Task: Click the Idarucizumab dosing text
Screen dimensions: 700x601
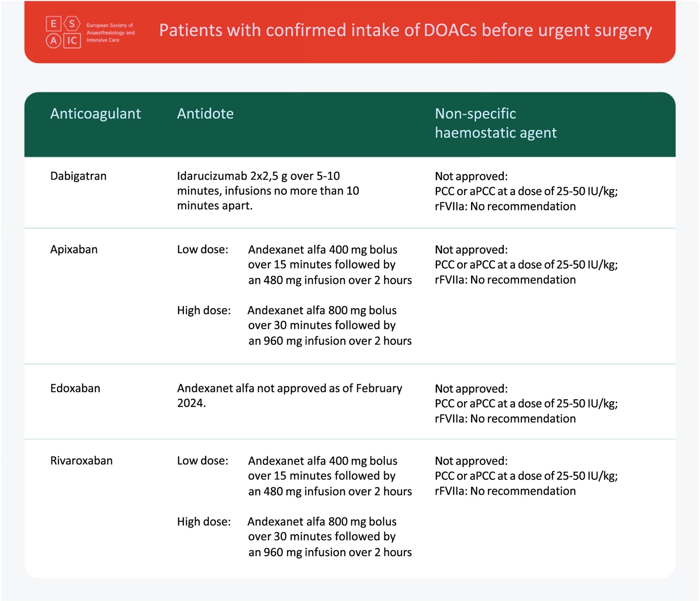Action: [268, 190]
